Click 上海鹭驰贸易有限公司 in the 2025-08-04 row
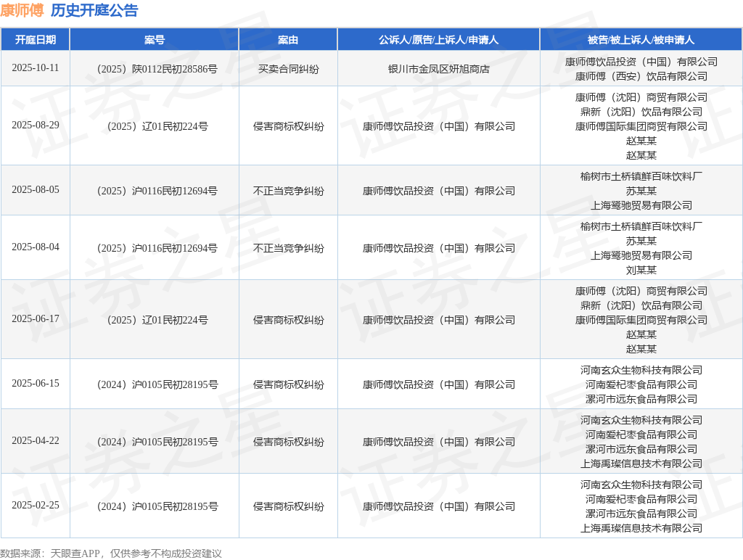Viewport: 743px width, 560px height. pyautogui.click(x=641, y=256)
